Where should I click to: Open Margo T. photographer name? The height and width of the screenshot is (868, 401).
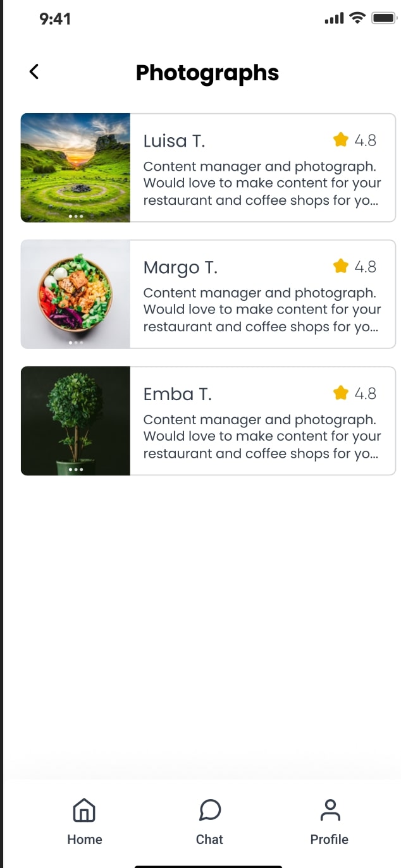180,267
